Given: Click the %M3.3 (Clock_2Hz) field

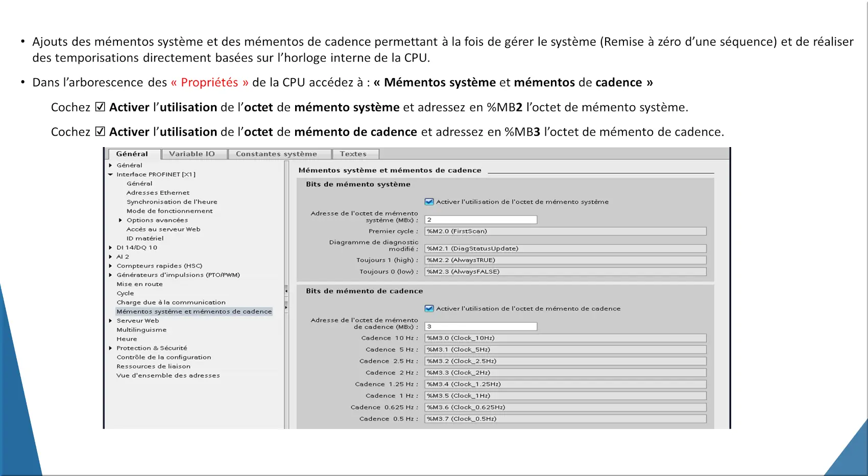Looking at the screenshot, I should (565, 373).
